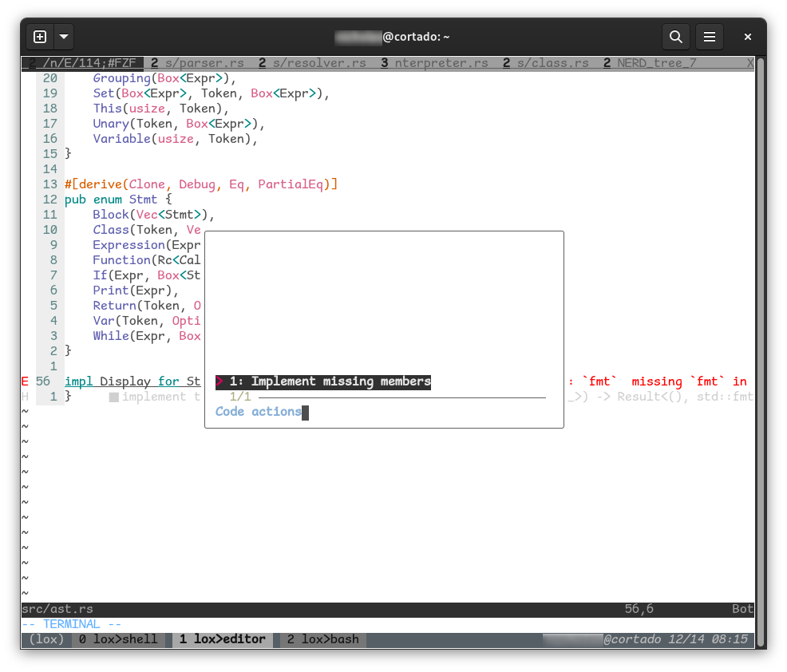Screen dimensions: 787x672
Task: Open the hamburger main menu
Action: coord(710,37)
